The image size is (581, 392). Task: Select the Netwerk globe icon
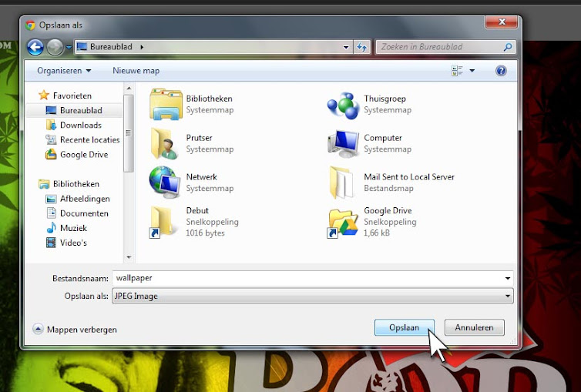pos(165,182)
